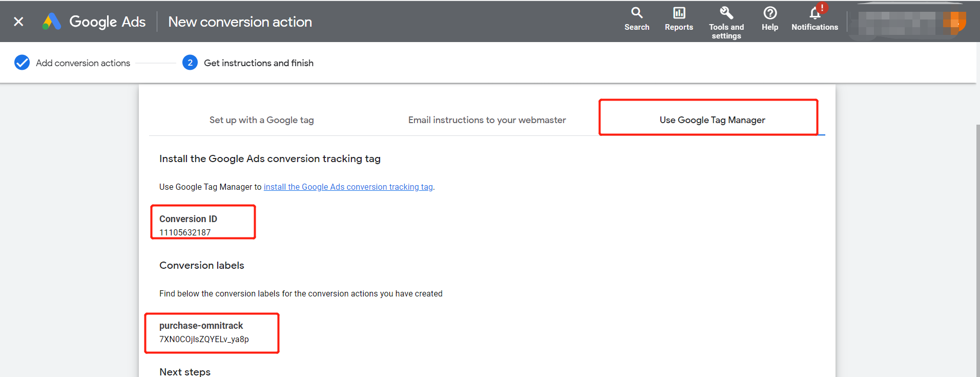Click Get instructions and finish step label
980x377 pixels.
pyautogui.click(x=259, y=63)
